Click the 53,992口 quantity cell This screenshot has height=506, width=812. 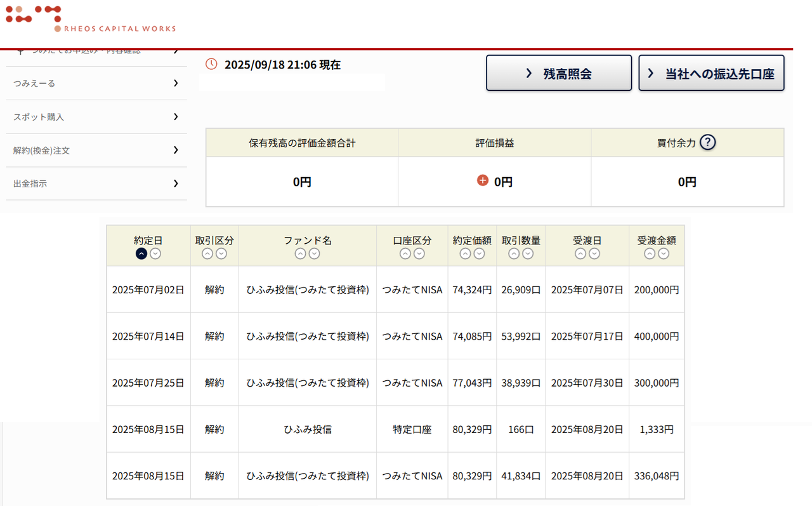(521, 336)
